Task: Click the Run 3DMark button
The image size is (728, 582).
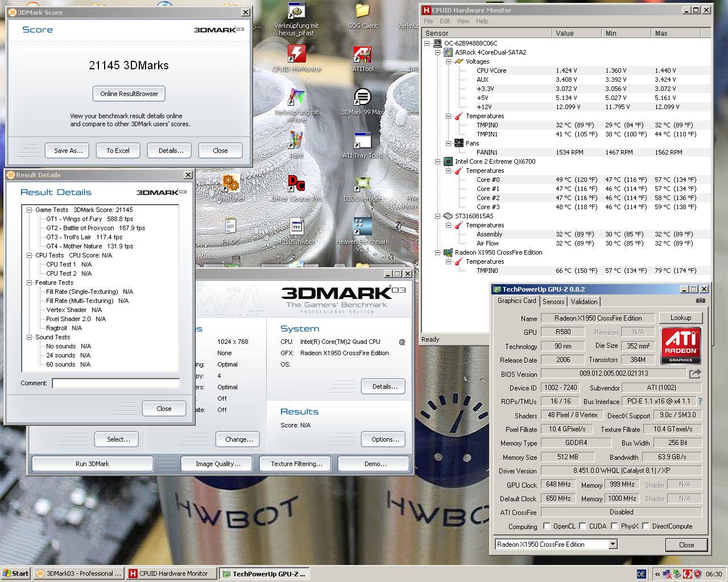Action: [x=92, y=464]
